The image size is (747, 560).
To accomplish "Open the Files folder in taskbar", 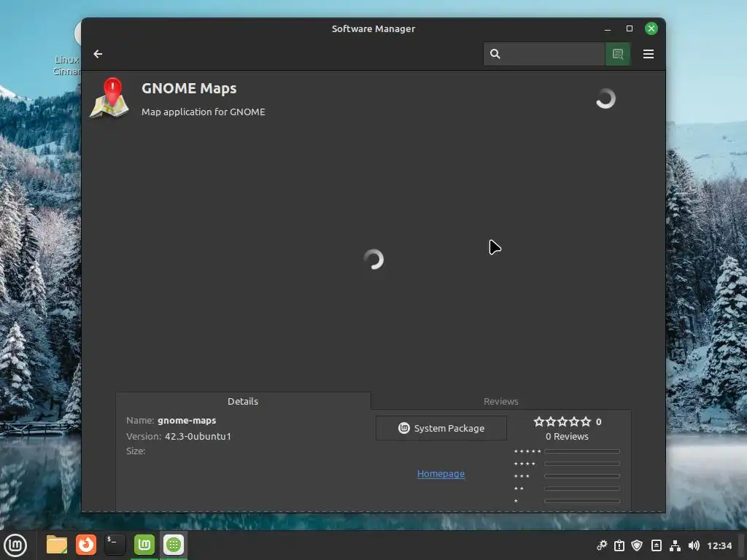I will click(57, 545).
